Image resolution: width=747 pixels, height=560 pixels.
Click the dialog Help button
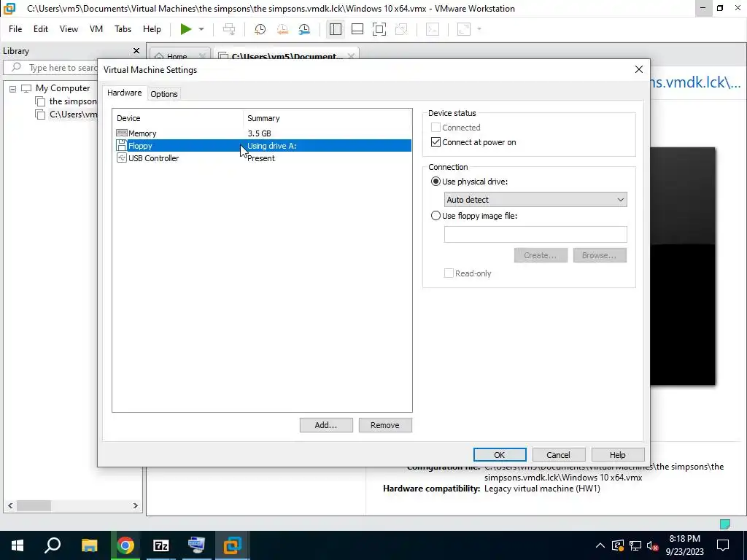click(617, 455)
